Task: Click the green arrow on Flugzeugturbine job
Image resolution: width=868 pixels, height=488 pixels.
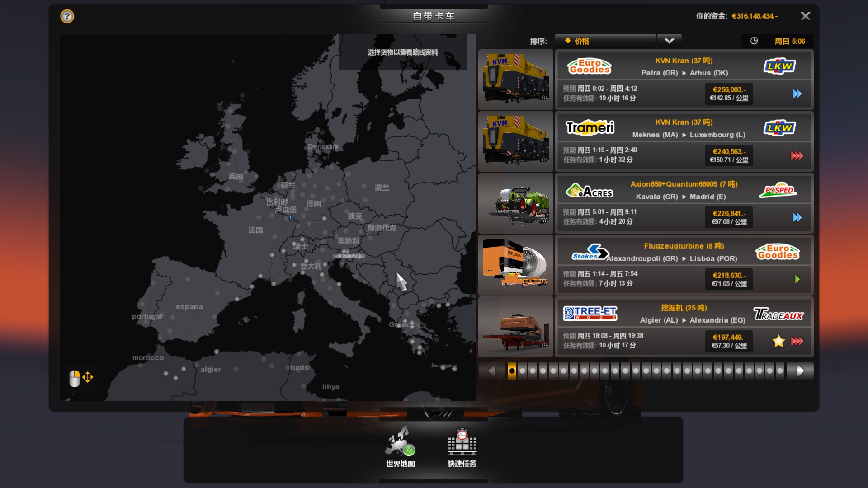Action: [x=797, y=279]
